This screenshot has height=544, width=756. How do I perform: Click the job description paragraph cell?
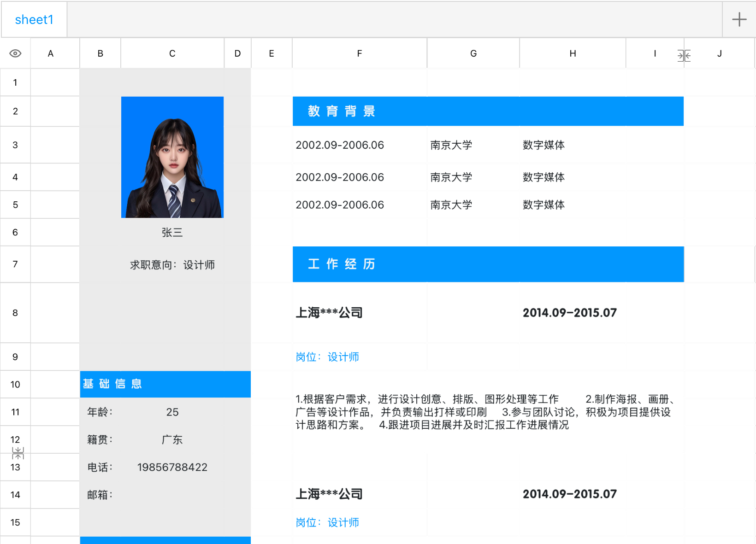[x=488, y=412]
